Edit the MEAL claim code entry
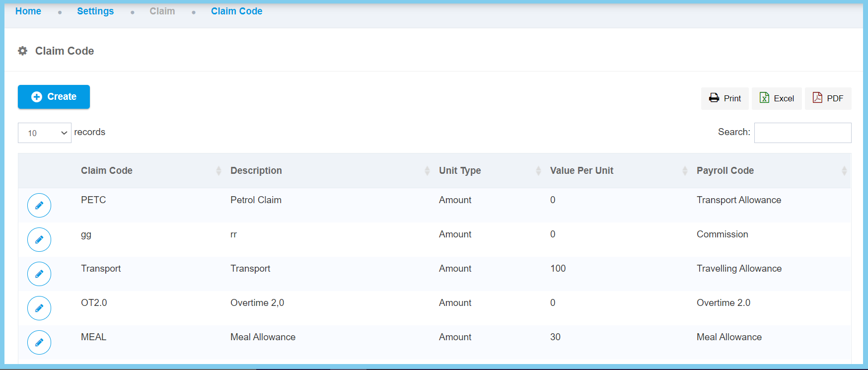868x370 pixels. [39, 343]
